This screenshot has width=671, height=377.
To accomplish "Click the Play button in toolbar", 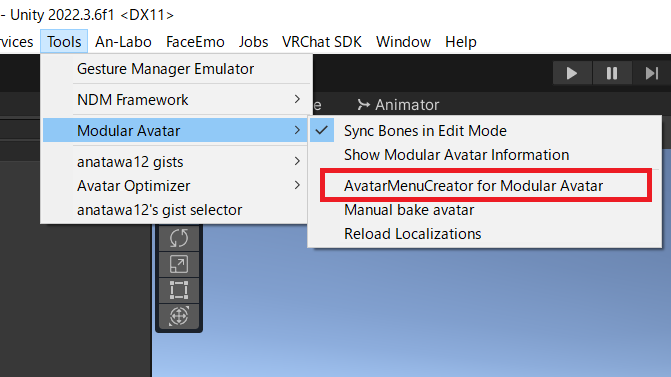I will 572,73.
